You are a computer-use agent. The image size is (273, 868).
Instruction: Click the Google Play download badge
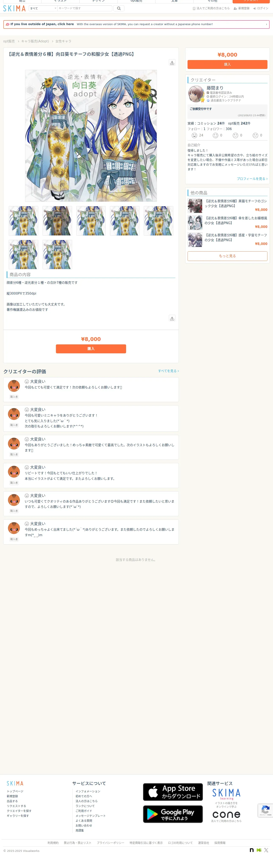(x=173, y=814)
